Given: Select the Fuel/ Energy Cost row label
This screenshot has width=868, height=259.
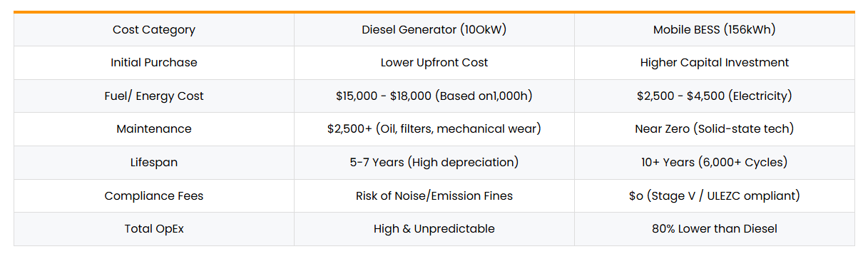Looking at the screenshot, I should coord(154,96).
